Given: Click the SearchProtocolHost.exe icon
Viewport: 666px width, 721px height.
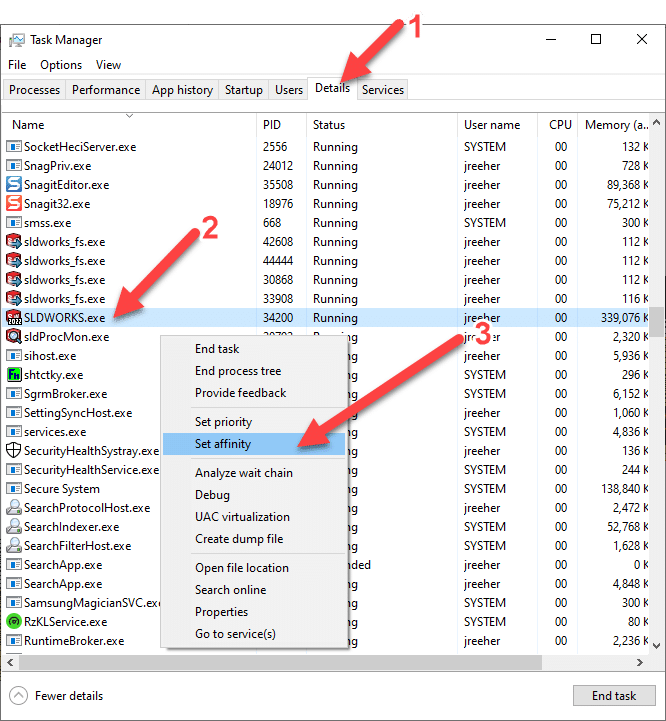Looking at the screenshot, I should click(x=14, y=507).
